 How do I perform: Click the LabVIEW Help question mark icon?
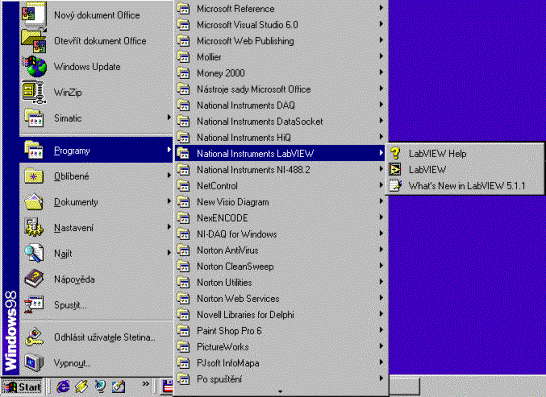point(395,153)
